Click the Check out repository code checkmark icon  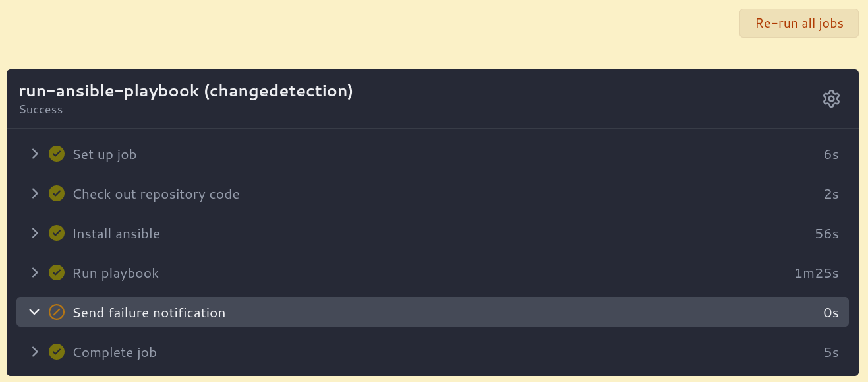point(57,194)
